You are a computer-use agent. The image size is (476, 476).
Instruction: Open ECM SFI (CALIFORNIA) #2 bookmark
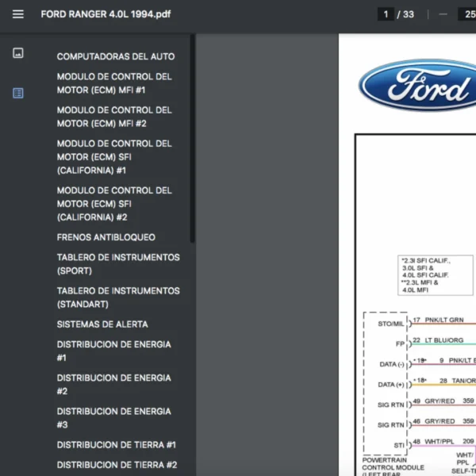pos(114,204)
